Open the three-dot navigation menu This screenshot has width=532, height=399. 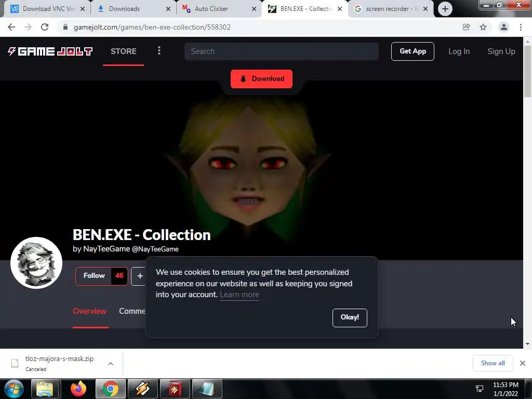pyautogui.click(x=159, y=51)
